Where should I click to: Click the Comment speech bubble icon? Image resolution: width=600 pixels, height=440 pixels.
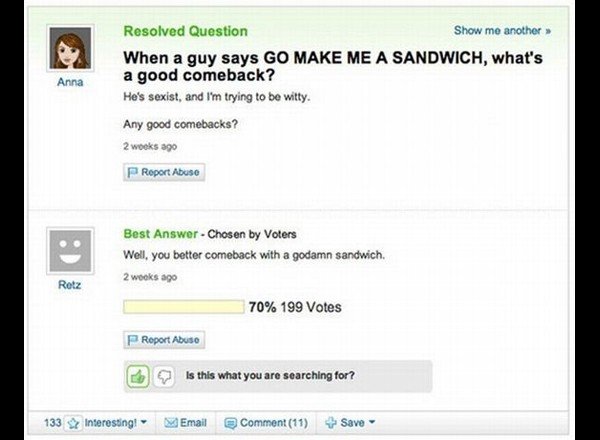point(230,423)
